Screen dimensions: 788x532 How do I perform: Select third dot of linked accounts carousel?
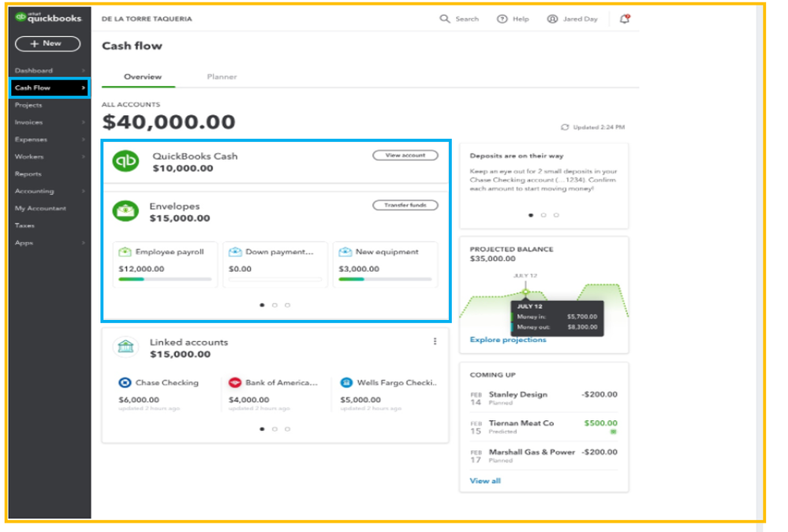click(x=287, y=429)
